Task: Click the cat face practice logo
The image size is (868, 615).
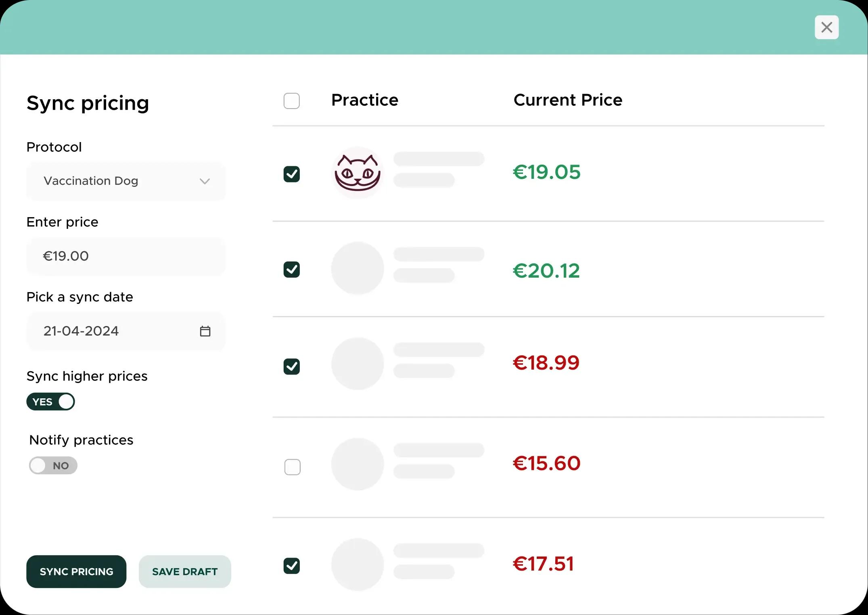Action: pos(357,173)
